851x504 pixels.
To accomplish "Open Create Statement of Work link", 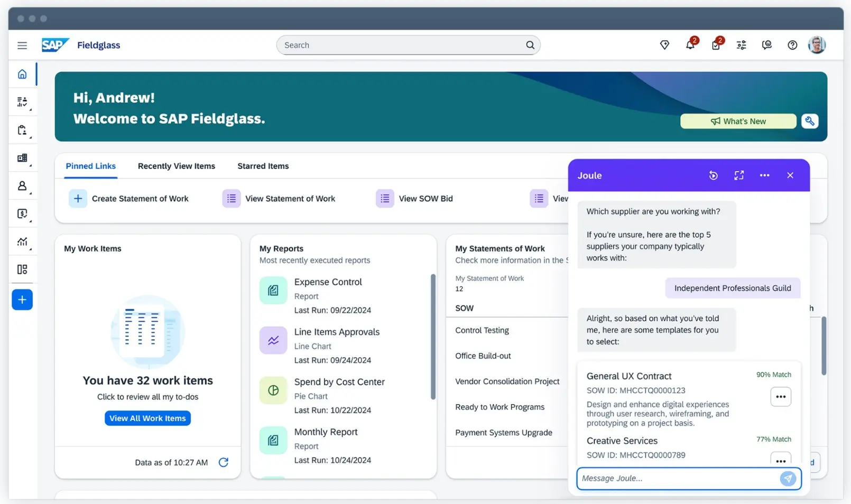I will click(x=140, y=199).
